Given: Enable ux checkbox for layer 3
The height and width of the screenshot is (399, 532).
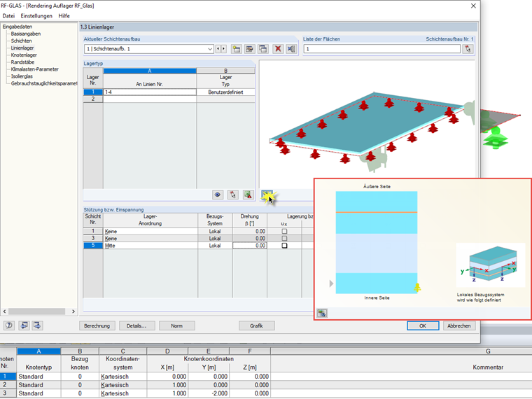Looking at the screenshot, I should coord(284,239).
